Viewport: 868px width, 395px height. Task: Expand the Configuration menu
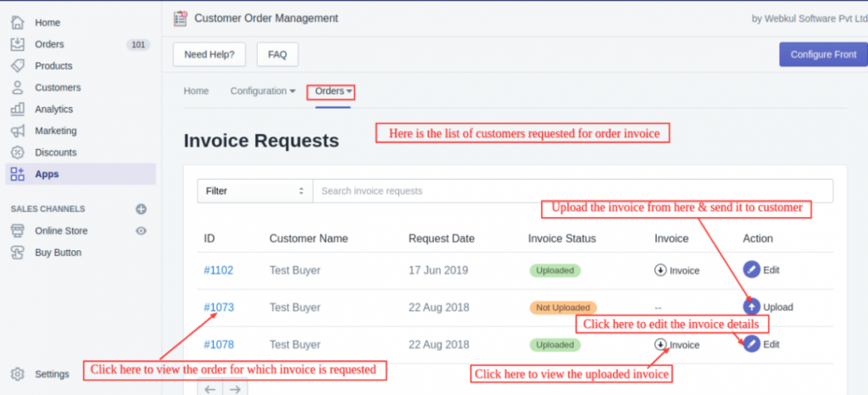263,92
